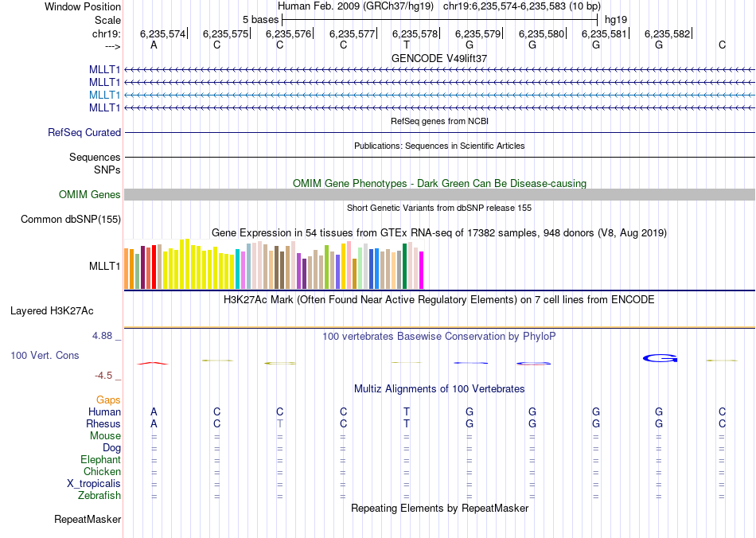Screen dimensions: 756x538
Task: Click the faded T mismatch in Rhesus row
Action: [279, 423]
